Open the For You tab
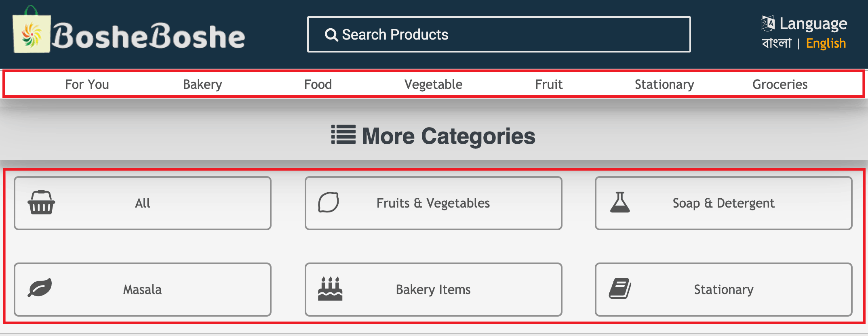 [87, 84]
